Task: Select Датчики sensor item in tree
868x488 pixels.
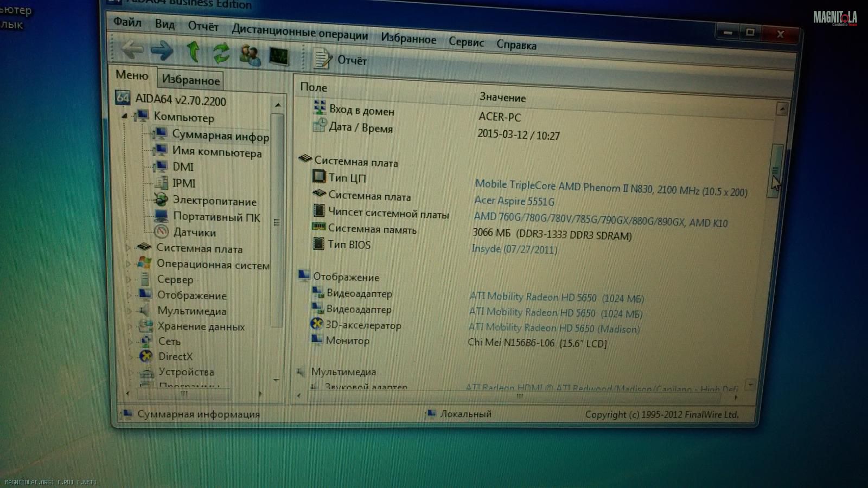Action: [x=194, y=233]
